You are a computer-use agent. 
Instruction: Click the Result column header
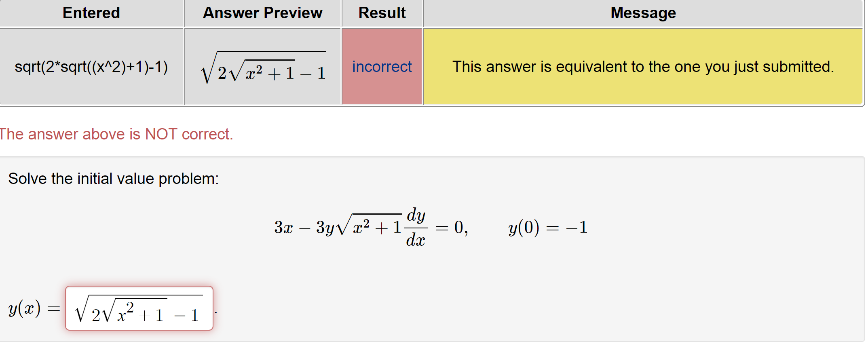pyautogui.click(x=382, y=13)
